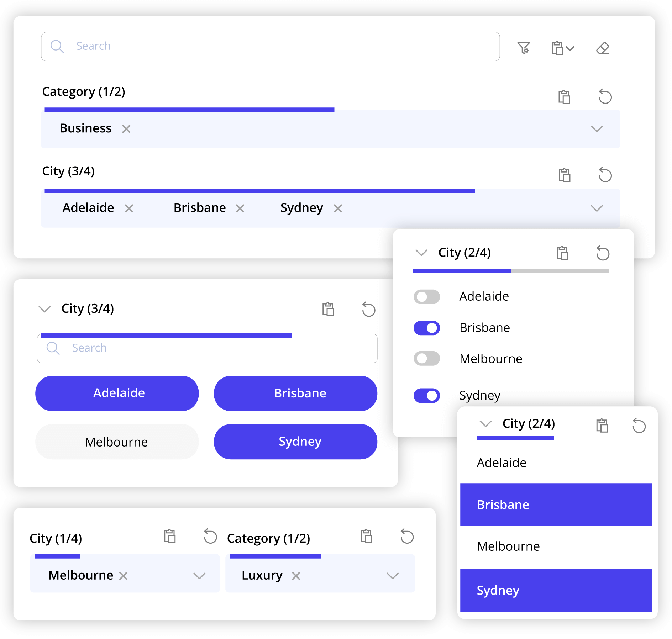Enable the Adelaide toggle switch

[x=426, y=297]
